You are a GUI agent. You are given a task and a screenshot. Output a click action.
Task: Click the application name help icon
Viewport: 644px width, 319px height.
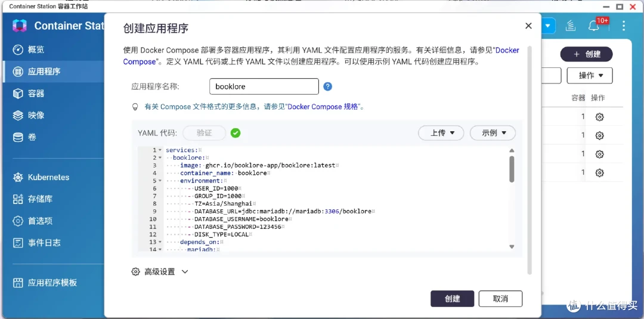[x=327, y=86]
